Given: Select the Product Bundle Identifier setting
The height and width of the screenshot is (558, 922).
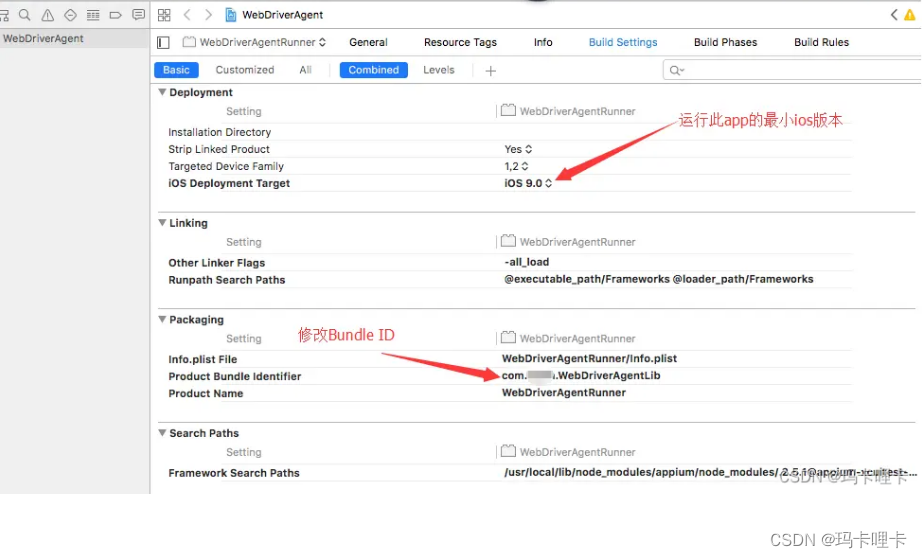Looking at the screenshot, I should [x=235, y=376].
